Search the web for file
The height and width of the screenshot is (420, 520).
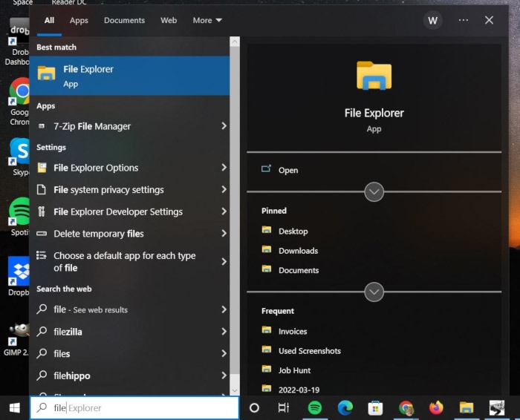click(129, 309)
